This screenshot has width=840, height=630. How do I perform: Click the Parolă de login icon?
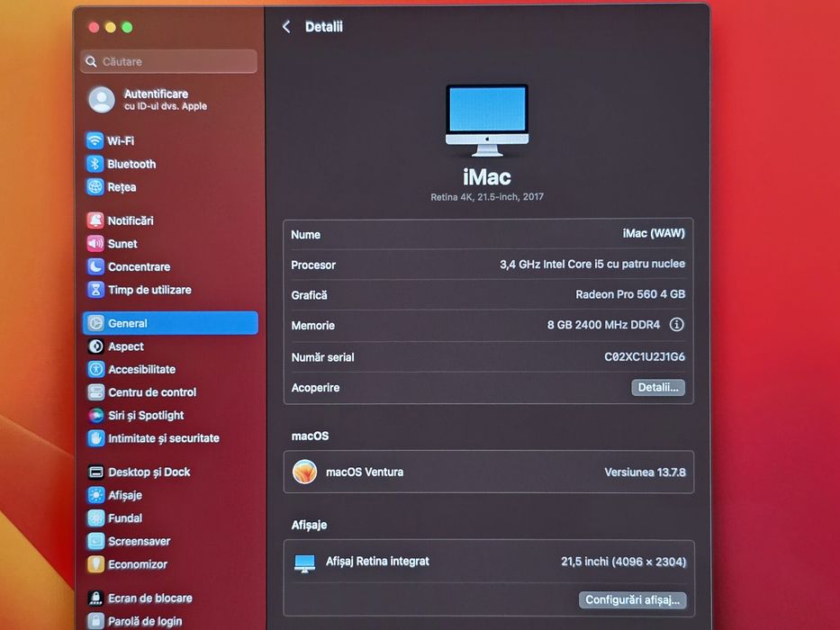[96, 621]
